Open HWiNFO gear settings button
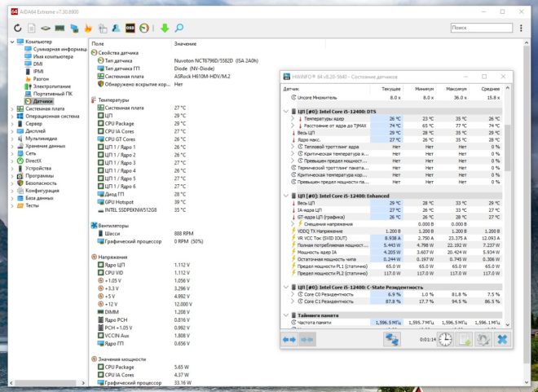Screen dimensions: 538x392 pos(483,339)
